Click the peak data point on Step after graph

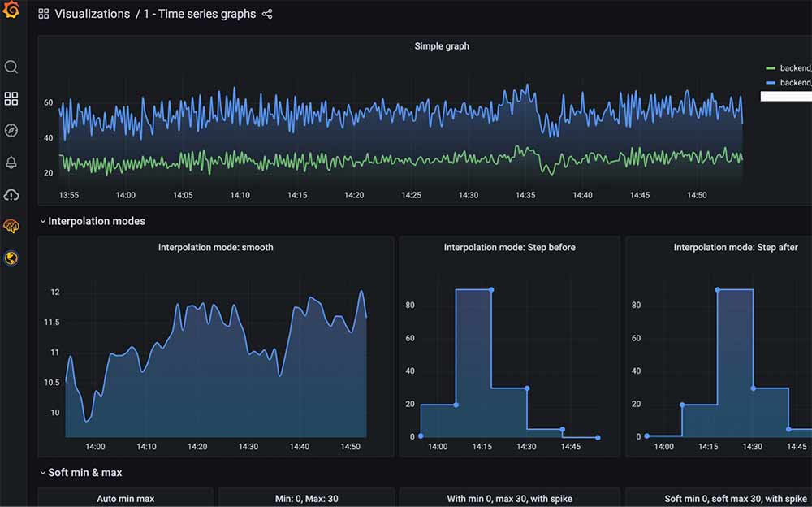[717, 290]
